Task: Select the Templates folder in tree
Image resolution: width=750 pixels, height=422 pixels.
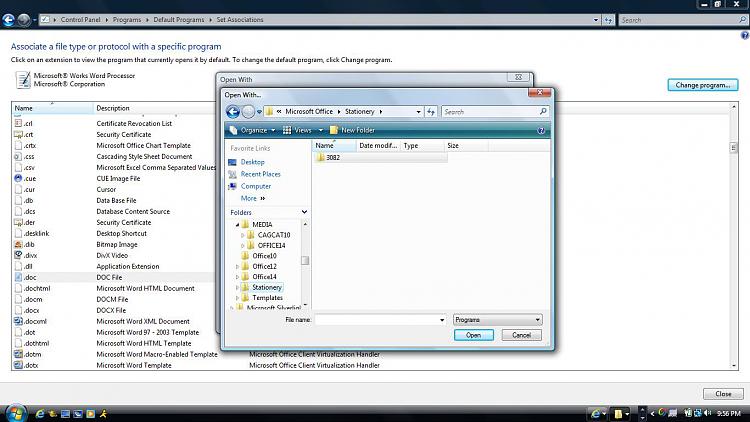Action: (267, 298)
